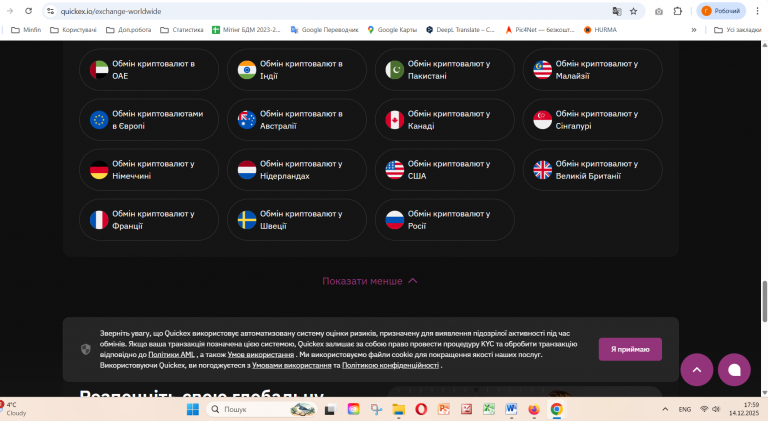Viewport: 768px width, 421px height.
Task: Open Pic4Net bookmark
Action: [x=540, y=30]
